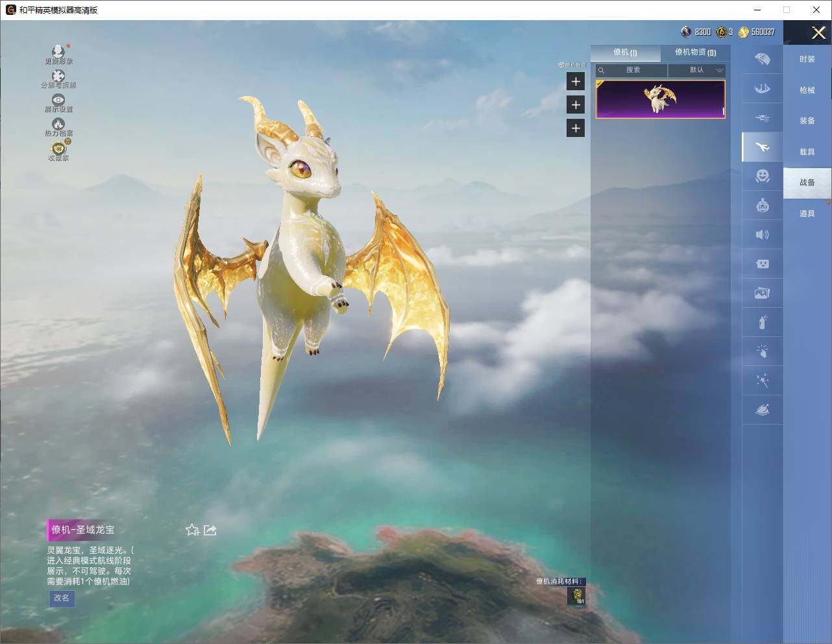
Task: Click the 560037 gold balance
Action: (763, 32)
